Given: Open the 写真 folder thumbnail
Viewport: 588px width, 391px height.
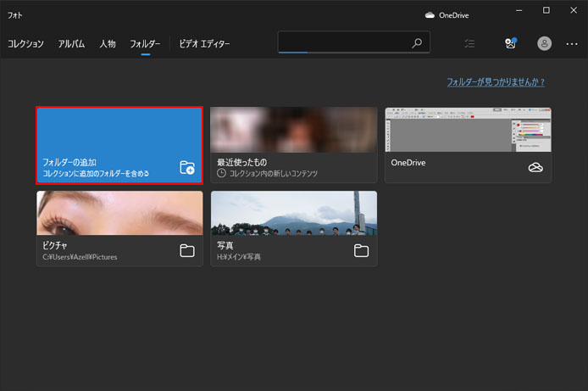Looking at the screenshot, I should [294, 213].
